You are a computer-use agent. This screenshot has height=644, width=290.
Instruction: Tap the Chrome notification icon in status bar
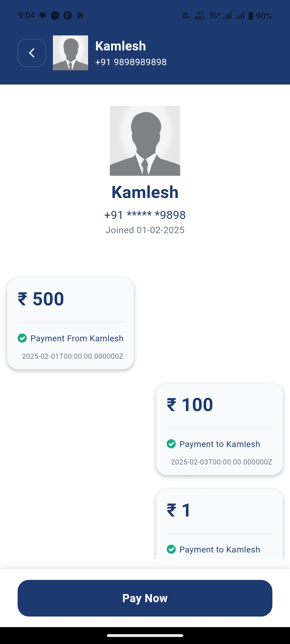click(80, 16)
